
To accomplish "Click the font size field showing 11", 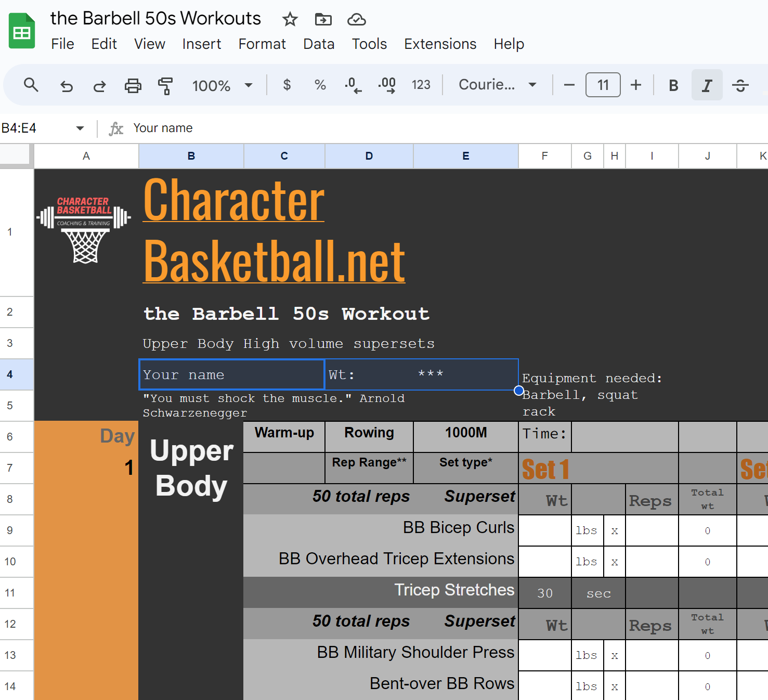I will (603, 85).
